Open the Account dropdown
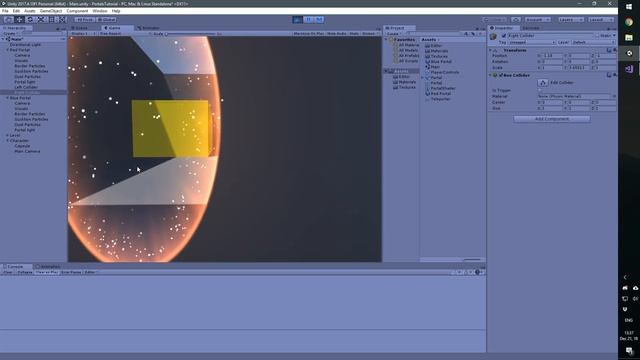Image resolution: width=640 pixels, height=360 pixels. click(538, 20)
